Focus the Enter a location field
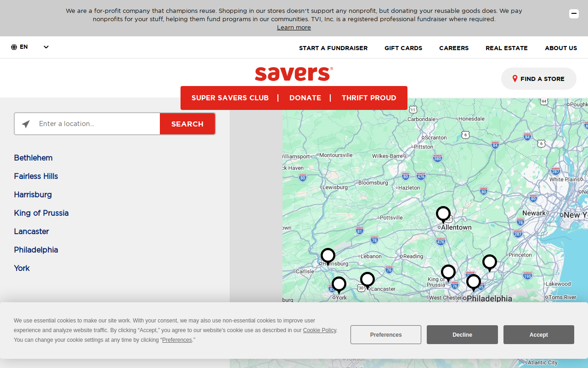 (x=97, y=124)
